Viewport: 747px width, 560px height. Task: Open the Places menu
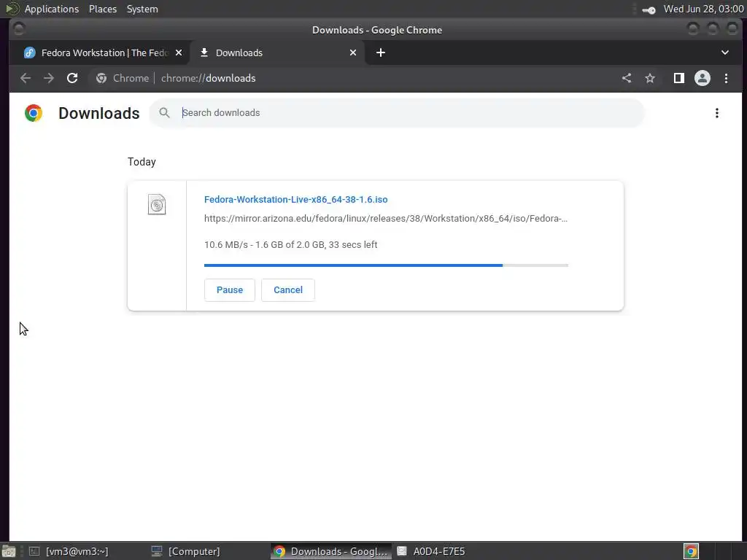coord(103,9)
